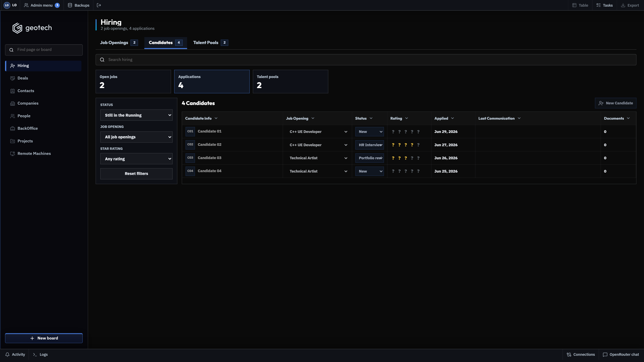Change Candidate 02 job opening dropdown
This screenshot has height=362, width=644.
click(x=318, y=145)
